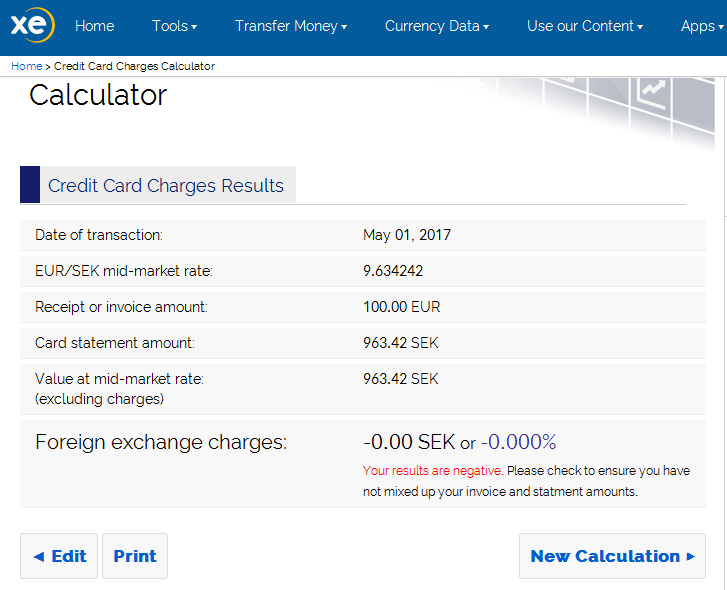Click the Credit Card Charges Results heading

coord(166,185)
